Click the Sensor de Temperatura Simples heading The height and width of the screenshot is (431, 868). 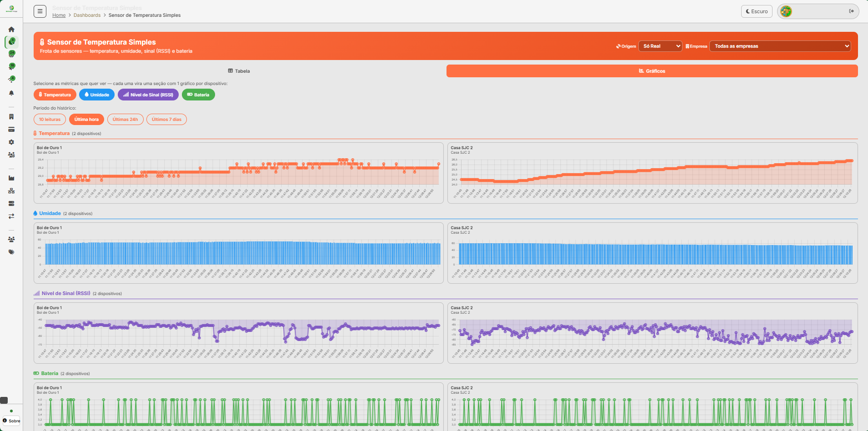point(101,42)
